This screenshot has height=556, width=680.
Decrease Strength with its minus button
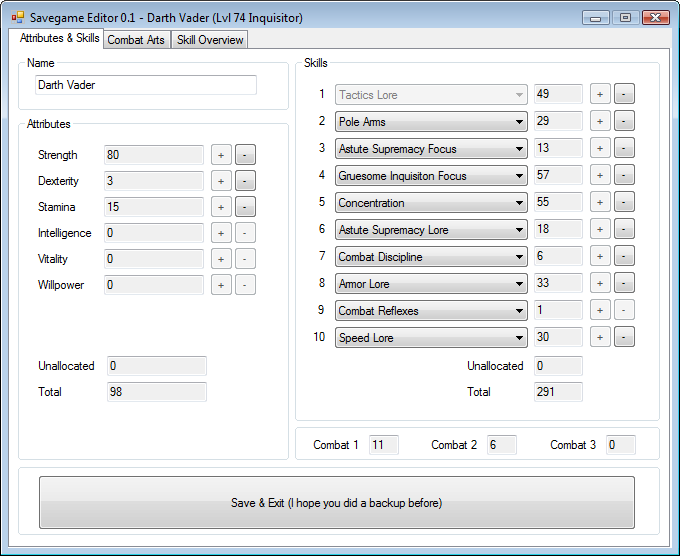(245, 155)
